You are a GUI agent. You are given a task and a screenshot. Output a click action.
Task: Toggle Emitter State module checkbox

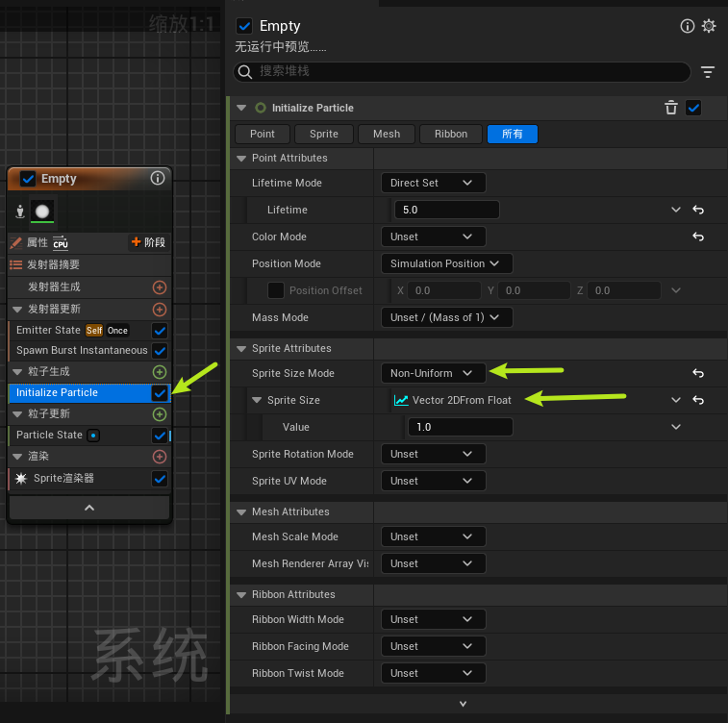click(x=160, y=331)
